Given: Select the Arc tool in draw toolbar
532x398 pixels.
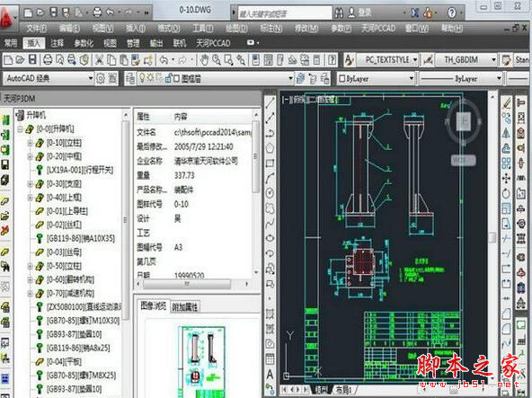Looking at the screenshot, I should pos(270,178).
